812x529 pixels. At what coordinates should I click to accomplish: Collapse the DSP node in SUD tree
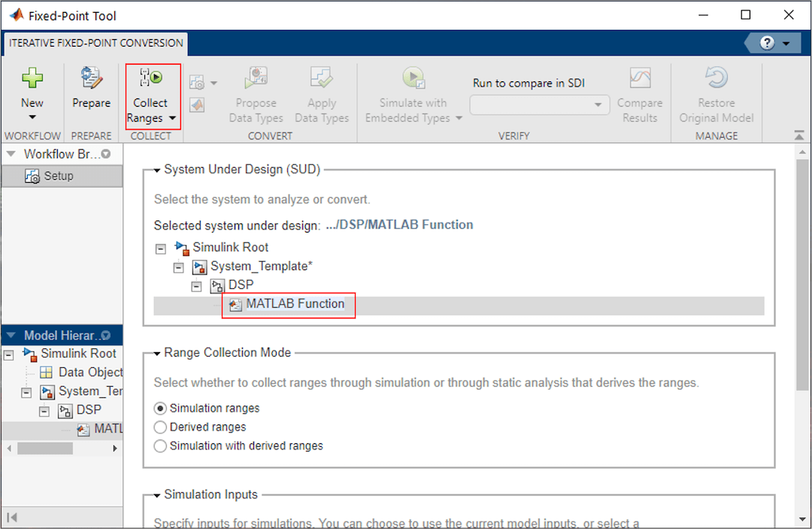[x=197, y=286]
